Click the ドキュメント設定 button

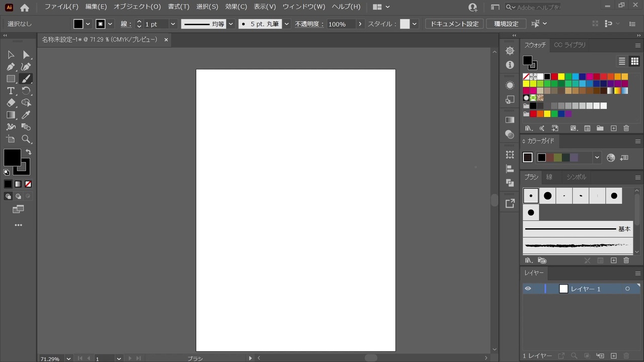tap(454, 24)
